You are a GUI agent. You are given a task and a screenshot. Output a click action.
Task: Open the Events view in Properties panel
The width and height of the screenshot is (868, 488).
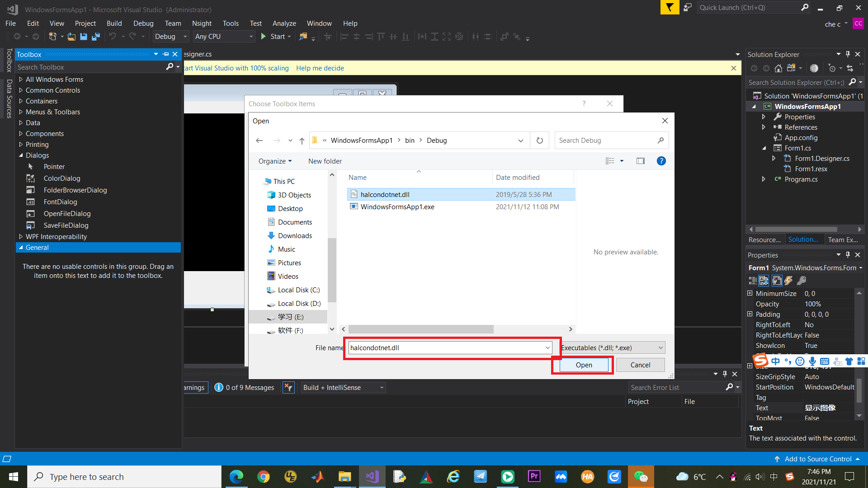point(788,281)
